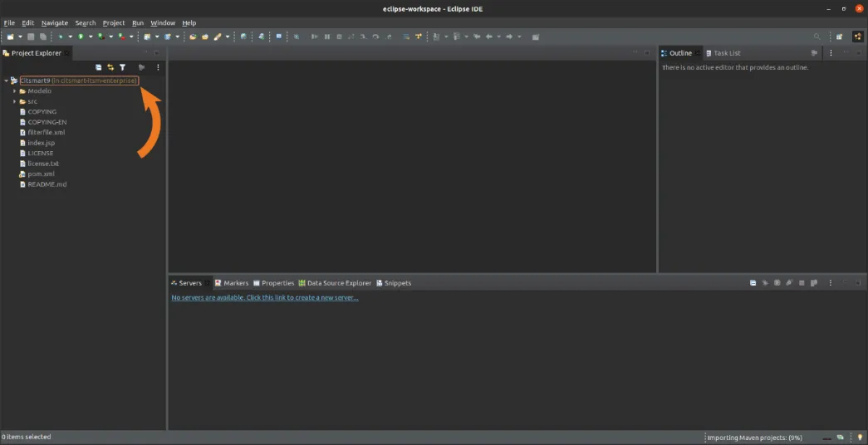This screenshot has height=445, width=868.
Task: Minimize the Outline panel
Action: coord(846,53)
